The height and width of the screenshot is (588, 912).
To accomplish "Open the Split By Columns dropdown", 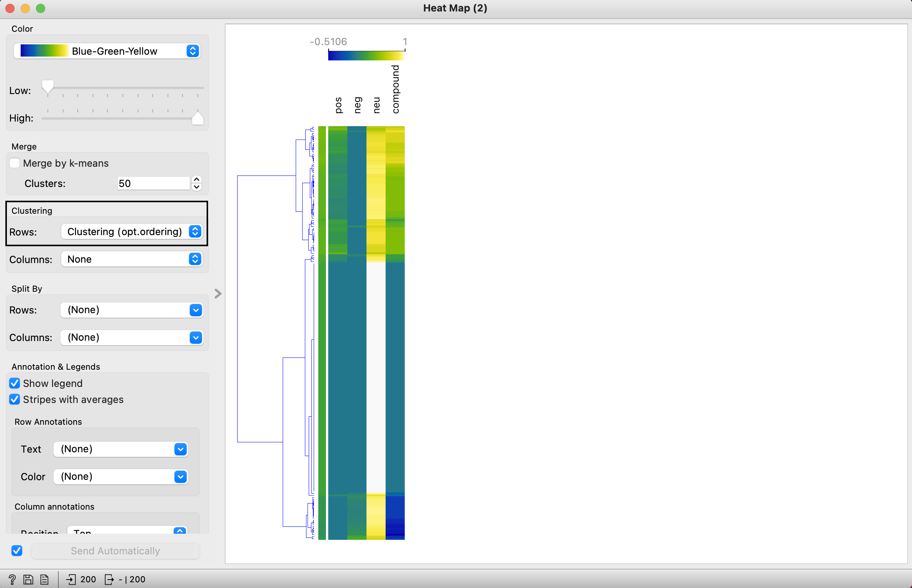I will click(132, 337).
